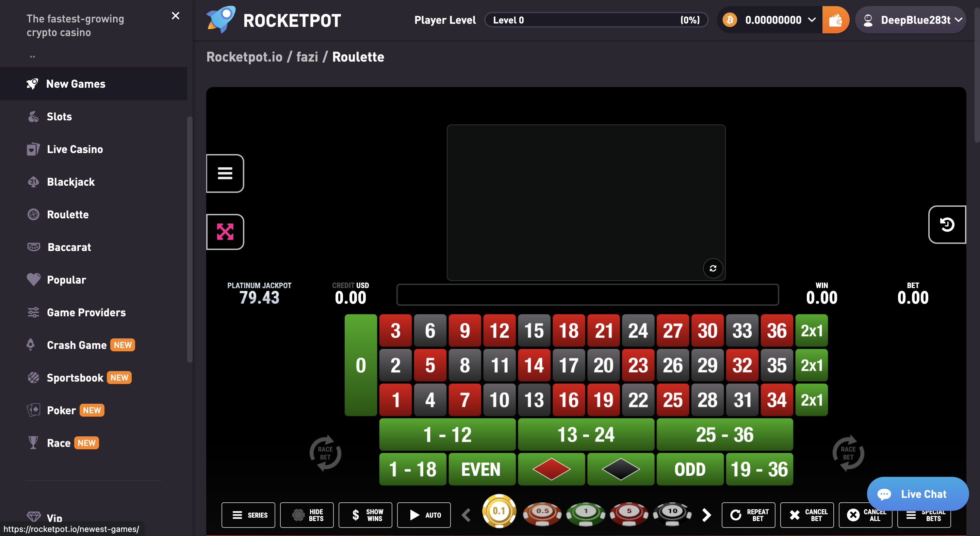Click the user avatar icon
The width and height of the screenshot is (980, 536).
tap(868, 20)
